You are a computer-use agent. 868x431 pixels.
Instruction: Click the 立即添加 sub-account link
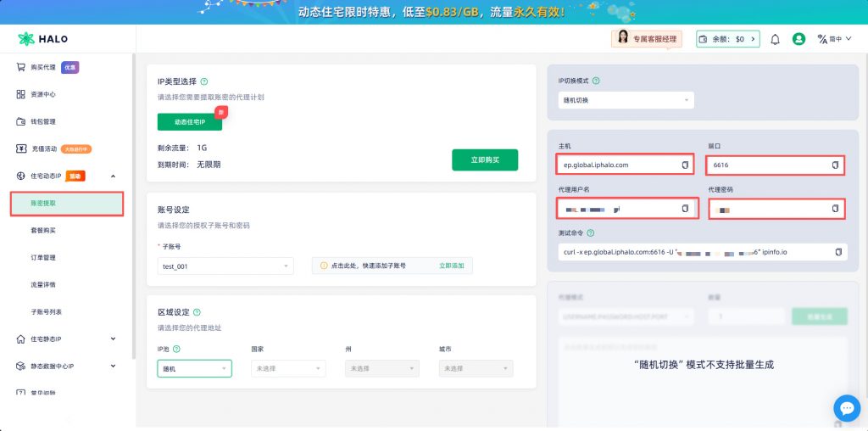pos(451,266)
